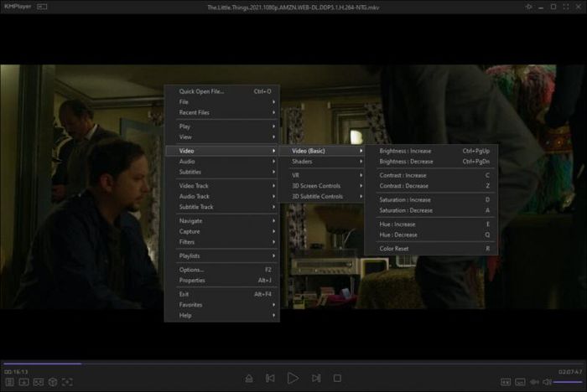Click the pin-on-top icon in title bar
Screen dimensions: 587x392
528,7
